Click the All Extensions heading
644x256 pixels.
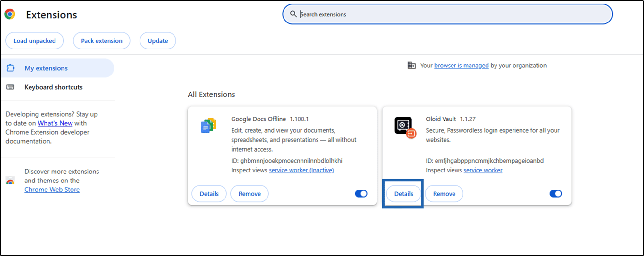tap(211, 94)
